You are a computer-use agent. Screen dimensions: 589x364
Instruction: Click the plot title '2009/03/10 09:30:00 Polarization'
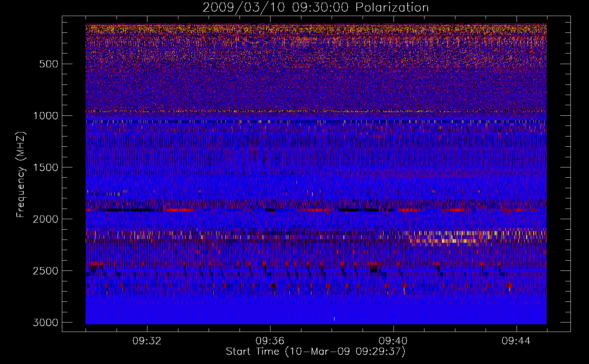tap(316, 8)
